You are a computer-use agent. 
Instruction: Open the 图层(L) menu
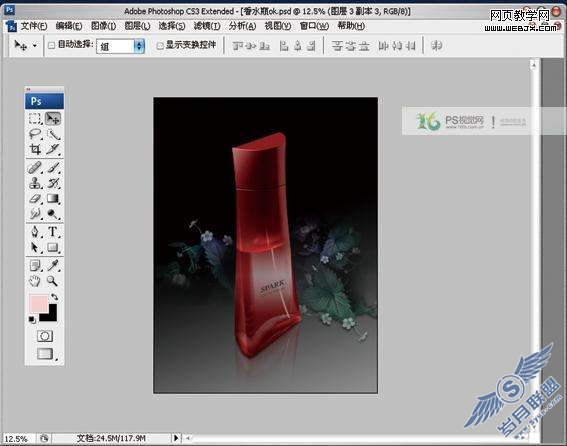click(x=137, y=26)
